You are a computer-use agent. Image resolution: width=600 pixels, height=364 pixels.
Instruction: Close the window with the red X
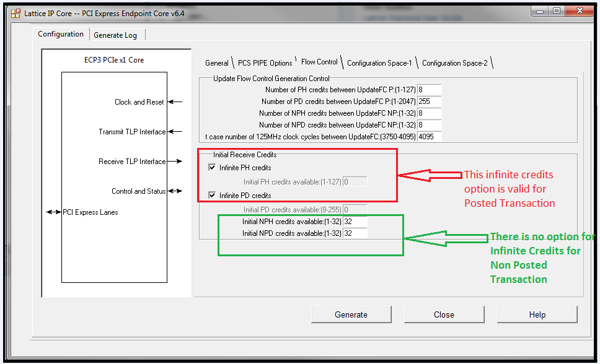[x=580, y=11]
